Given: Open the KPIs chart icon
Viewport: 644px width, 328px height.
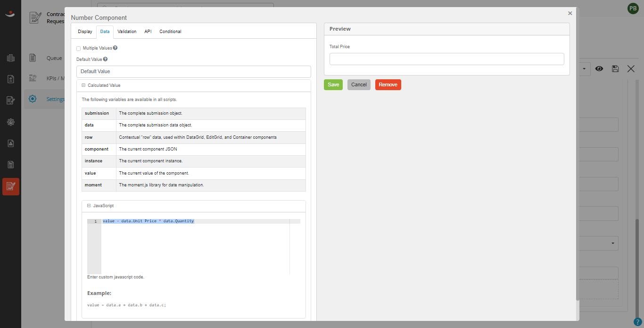Looking at the screenshot, I should tap(33, 78).
